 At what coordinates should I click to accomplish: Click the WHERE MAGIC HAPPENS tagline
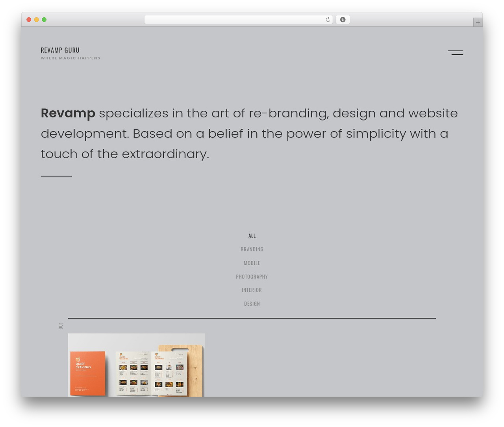coord(70,58)
